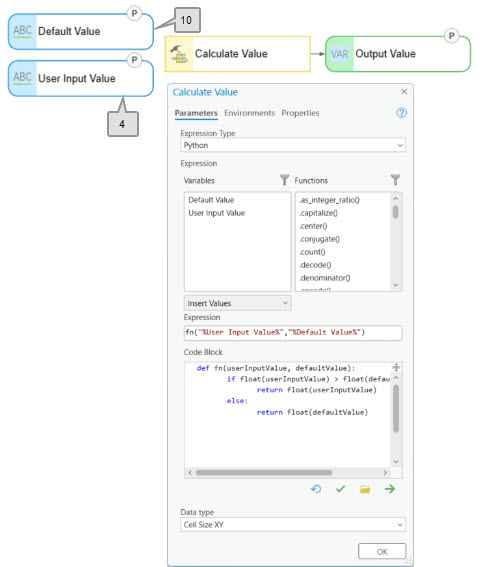Open the Expression Type Python dropdown

(293, 145)
